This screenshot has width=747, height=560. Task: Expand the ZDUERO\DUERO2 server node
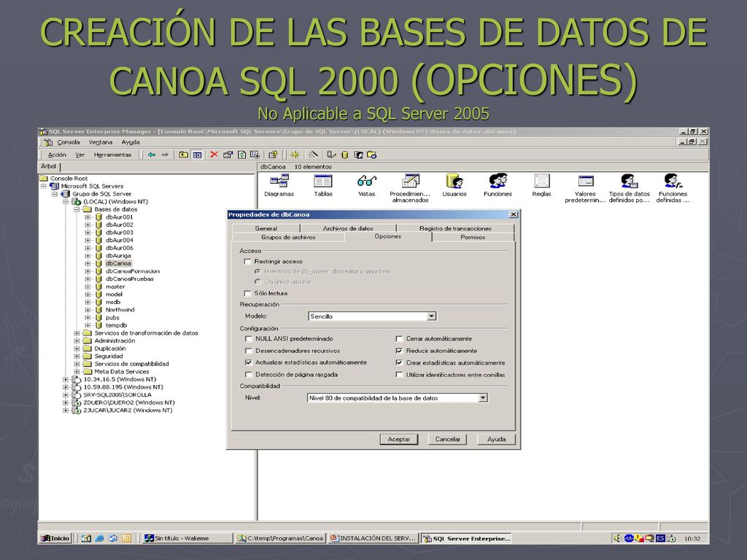(66, 402)
